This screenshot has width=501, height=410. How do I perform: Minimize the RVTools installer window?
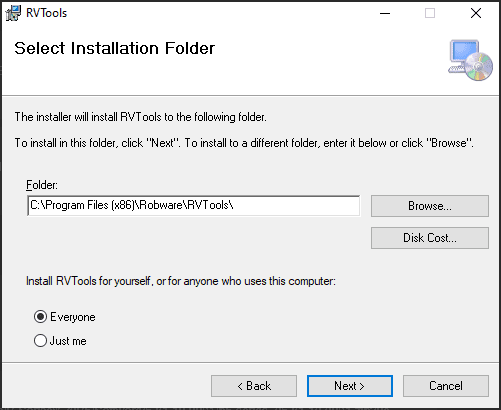(385, 13)
